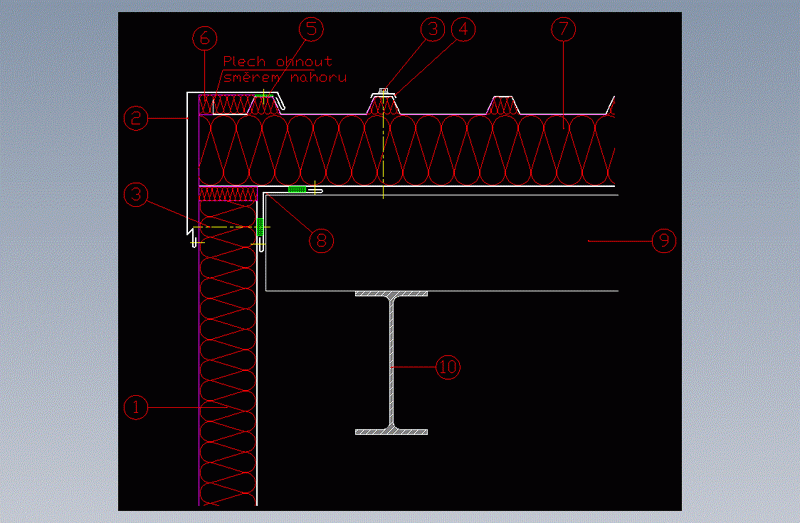
Task: Click callout bubble number 10
Action: click(447, 367)
